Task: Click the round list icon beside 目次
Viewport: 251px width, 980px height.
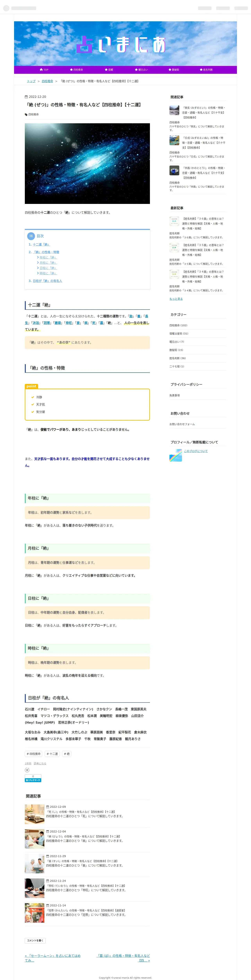Action: (x=31, y=236)
